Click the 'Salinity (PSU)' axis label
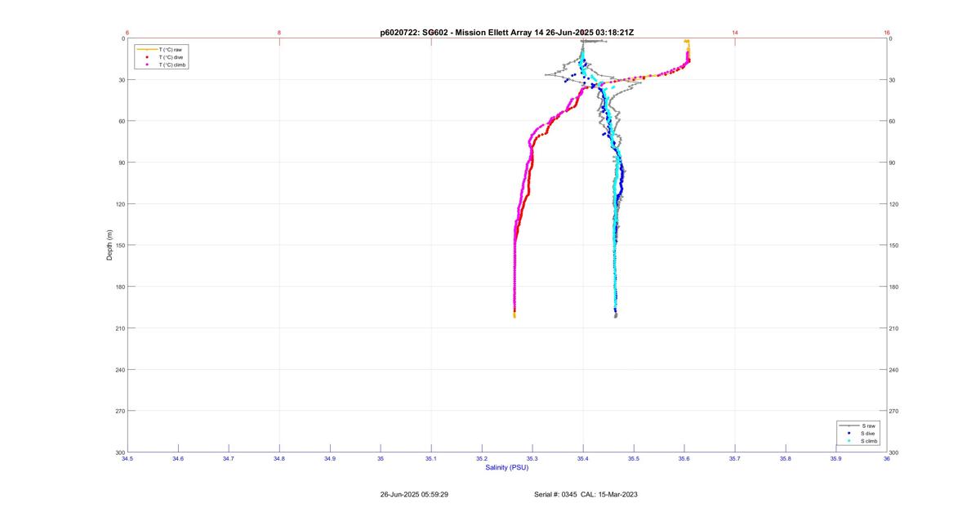The image size is (980, 508). pos(507,467)
